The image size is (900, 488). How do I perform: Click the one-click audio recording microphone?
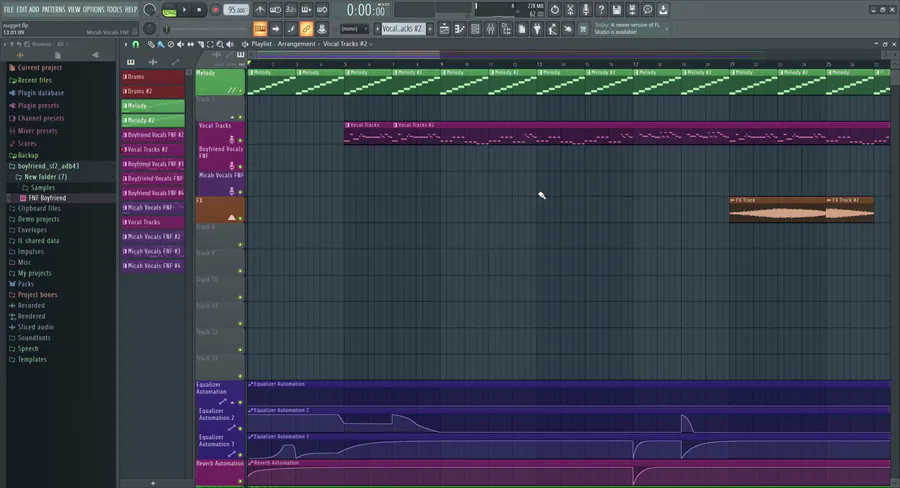(x=585, y=10)
